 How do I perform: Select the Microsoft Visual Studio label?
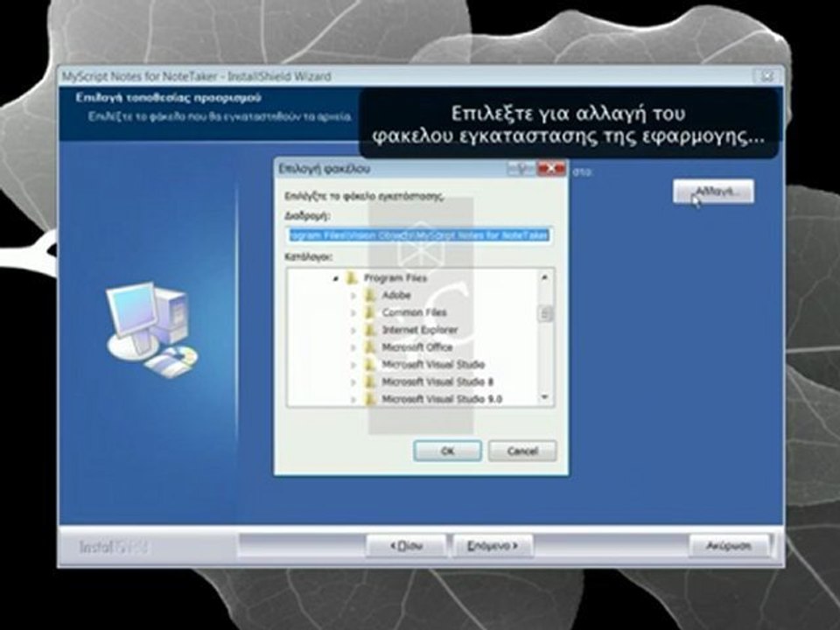coord(433,364)
